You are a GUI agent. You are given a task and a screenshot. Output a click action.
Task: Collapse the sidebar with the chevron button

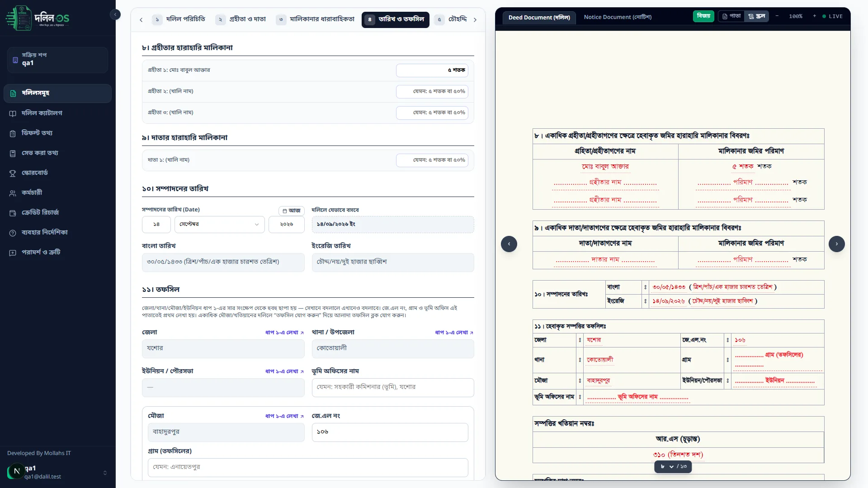pyautogui.click(x=115, y=14)
